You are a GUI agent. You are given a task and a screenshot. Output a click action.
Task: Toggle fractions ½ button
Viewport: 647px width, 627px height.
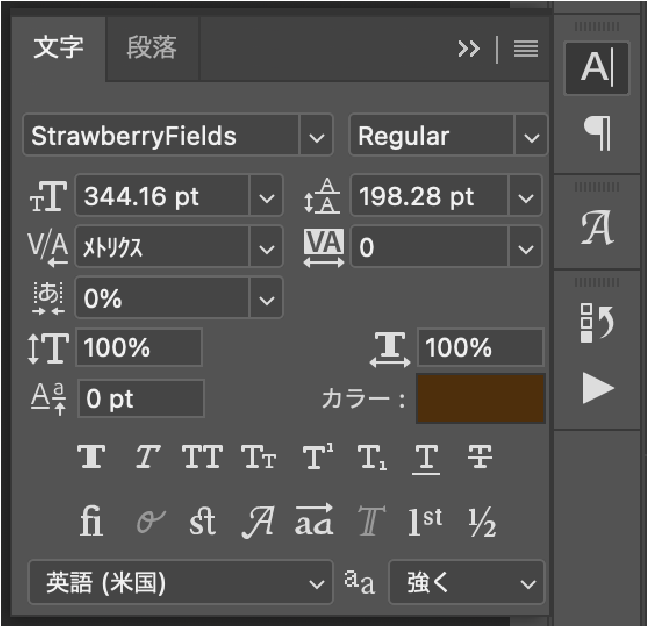click(x=482, y=522)
